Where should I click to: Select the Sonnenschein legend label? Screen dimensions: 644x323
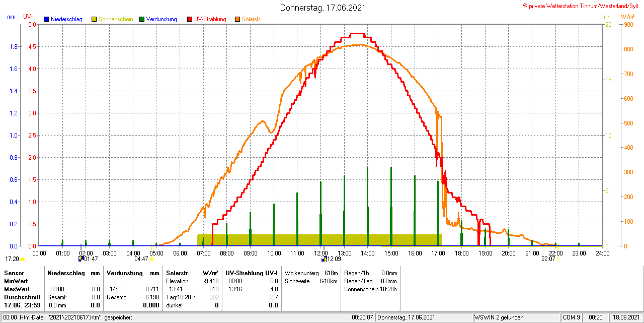(116, 19)
